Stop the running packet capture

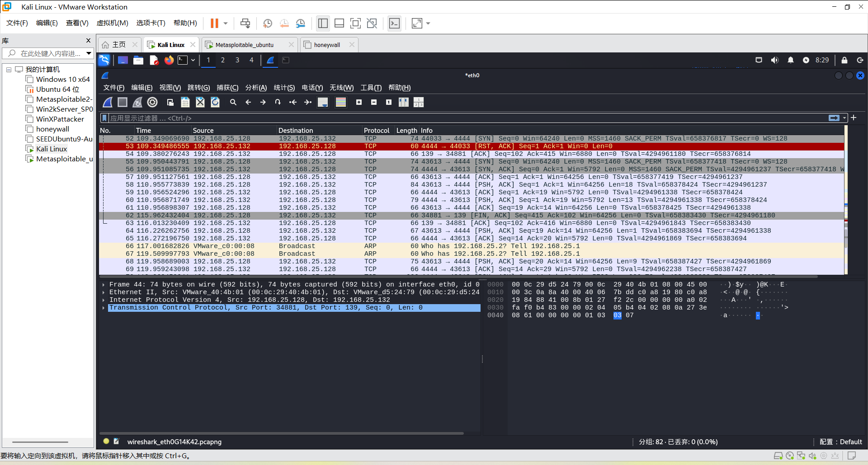tap(123, 103)
